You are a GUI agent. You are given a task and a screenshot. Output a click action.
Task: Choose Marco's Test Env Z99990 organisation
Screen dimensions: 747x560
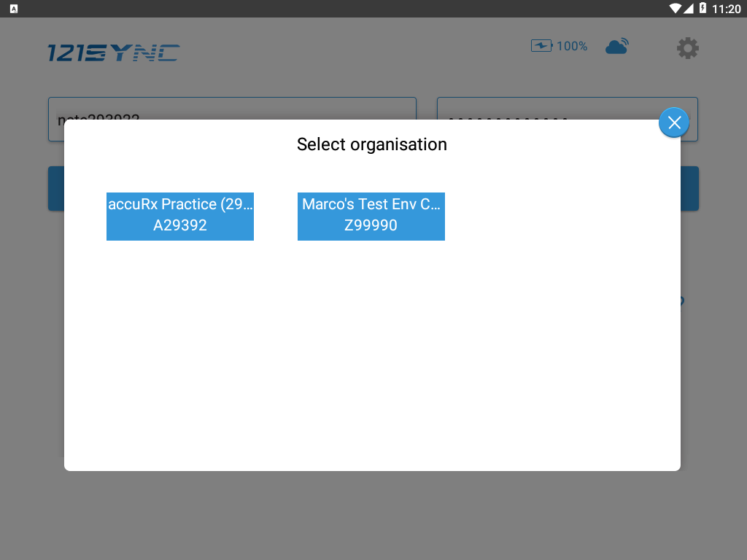pyautogui.click(x=371, y=217)
